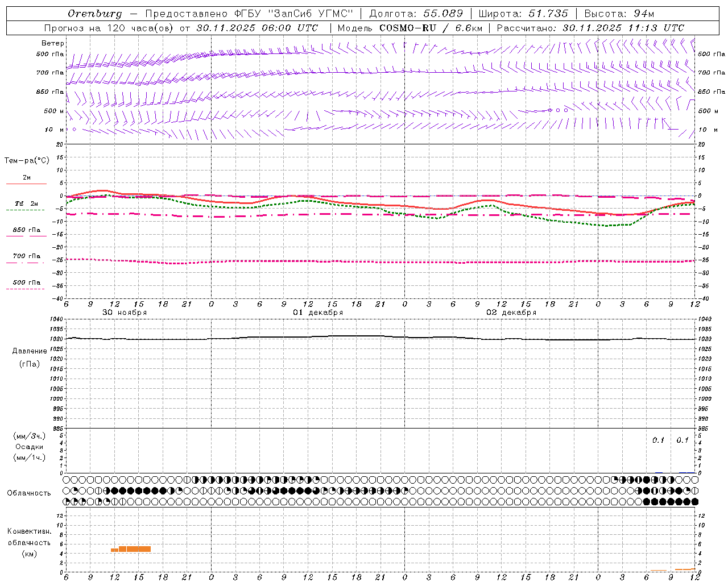Click the date label 30 ноября

[x=125, y=313]
